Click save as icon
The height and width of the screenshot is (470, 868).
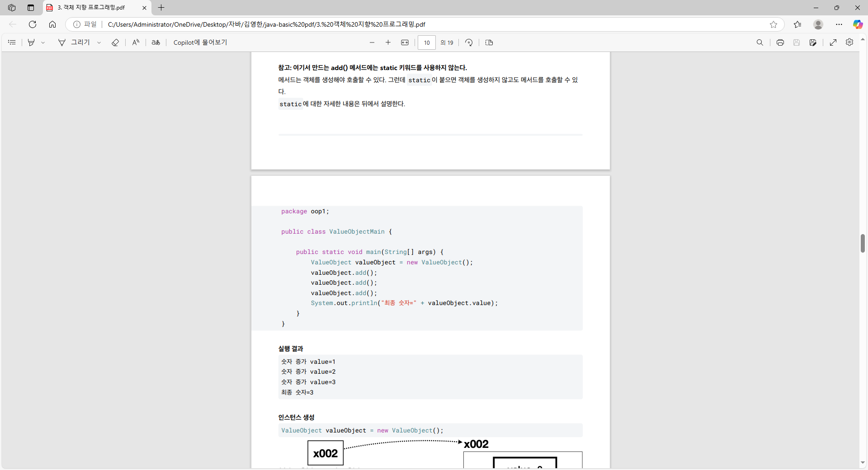813,42
